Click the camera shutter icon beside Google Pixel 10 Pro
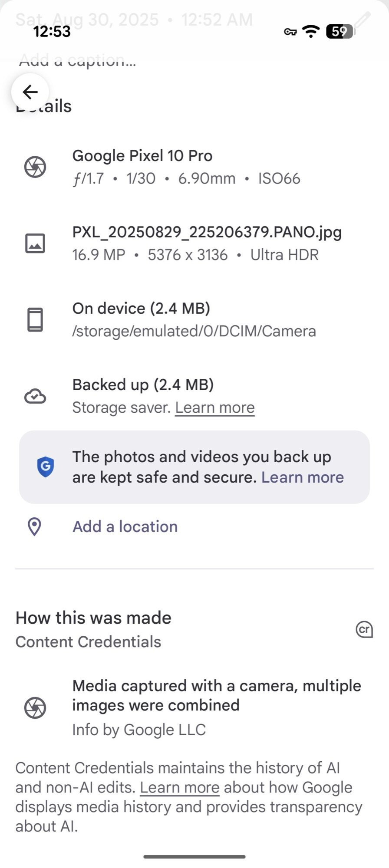The width and height of the screenshot is (389, 868). [x=35, y=167]
